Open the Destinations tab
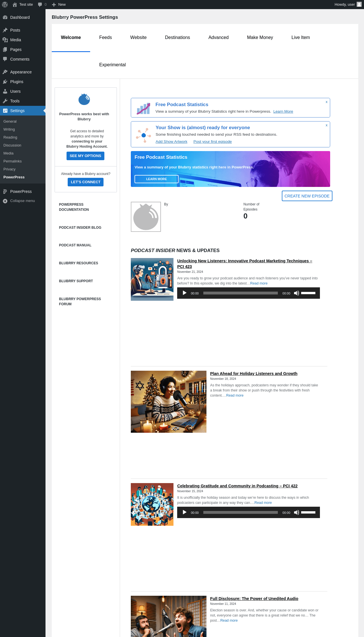Image resolution: width=364 pixels, height=637 pixels. (x=177, y=38)
